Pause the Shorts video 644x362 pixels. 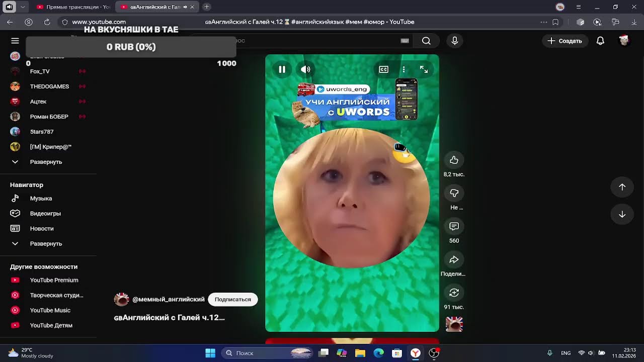(x=282, y=69)
